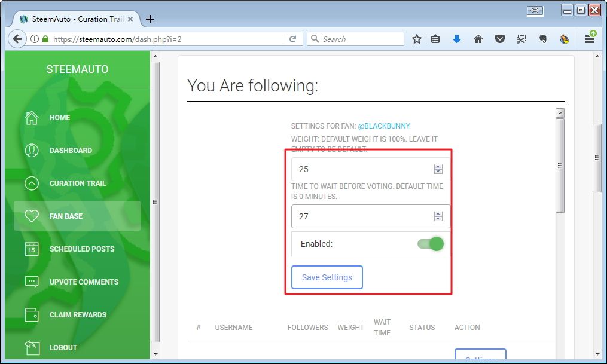Click the exit icon beside Logout
The image size is (607, 364).
click(x=32, y=347)
